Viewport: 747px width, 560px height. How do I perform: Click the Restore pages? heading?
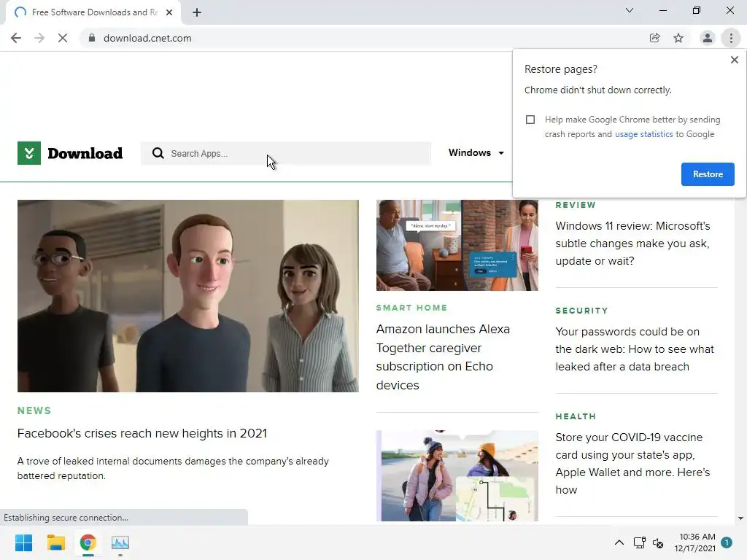561,69
